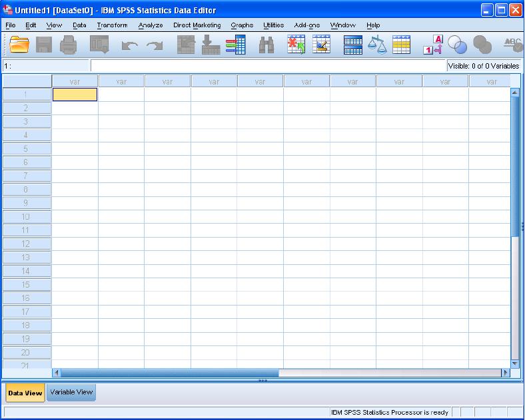Click the '1 :' cell reference box
525x420 pixels.
46,65
